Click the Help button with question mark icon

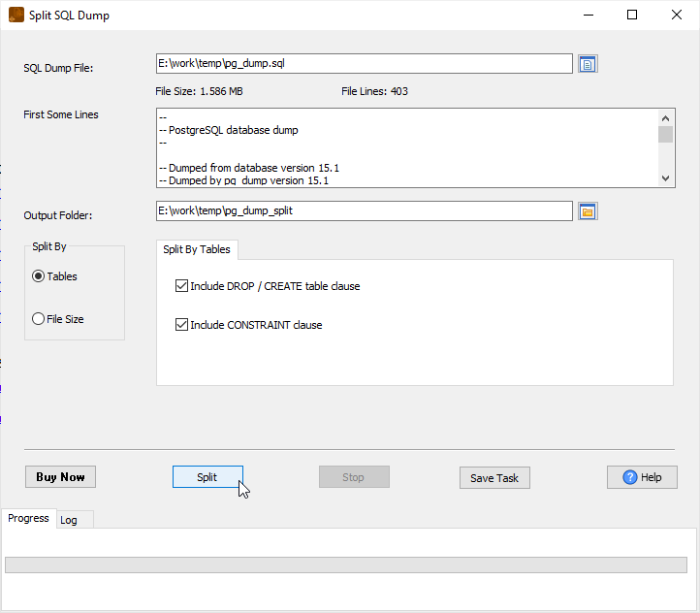coord(642,477)
